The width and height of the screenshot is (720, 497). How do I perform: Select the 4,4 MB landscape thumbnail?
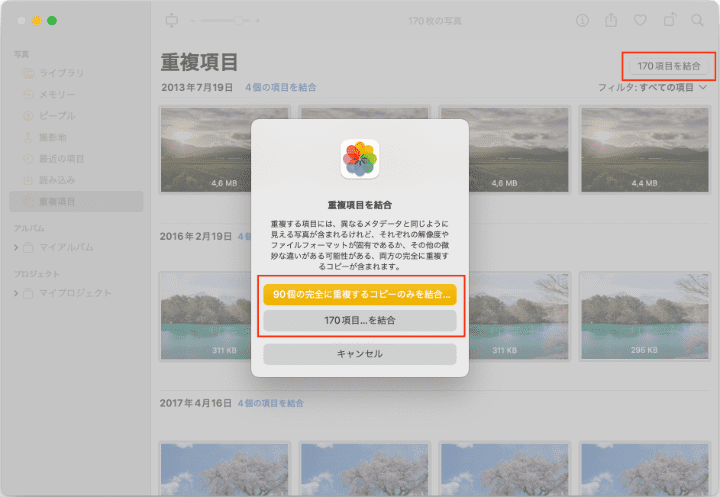click(645, 150)
